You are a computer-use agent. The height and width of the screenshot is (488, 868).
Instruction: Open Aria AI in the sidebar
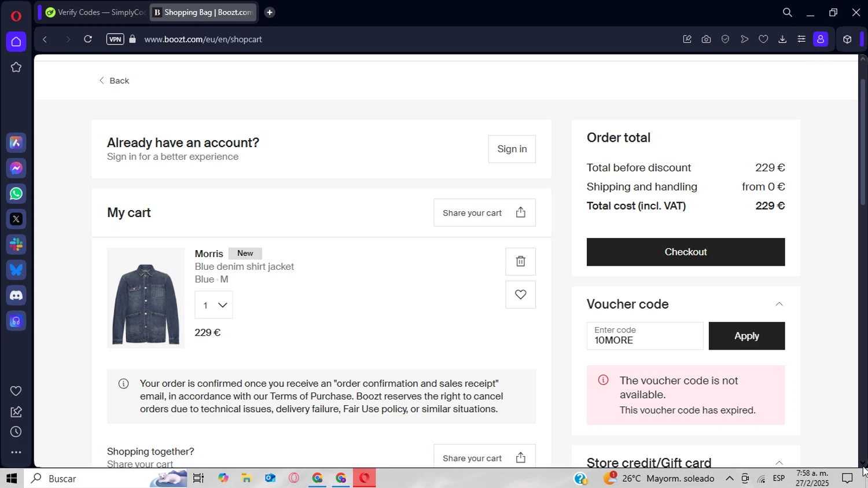(16, 142)
